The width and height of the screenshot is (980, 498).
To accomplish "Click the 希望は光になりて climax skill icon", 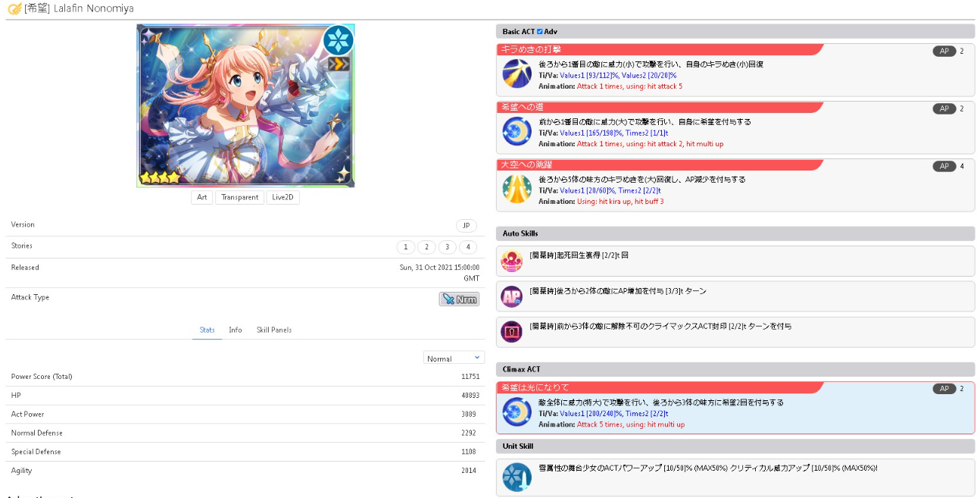I will (517, 412).
